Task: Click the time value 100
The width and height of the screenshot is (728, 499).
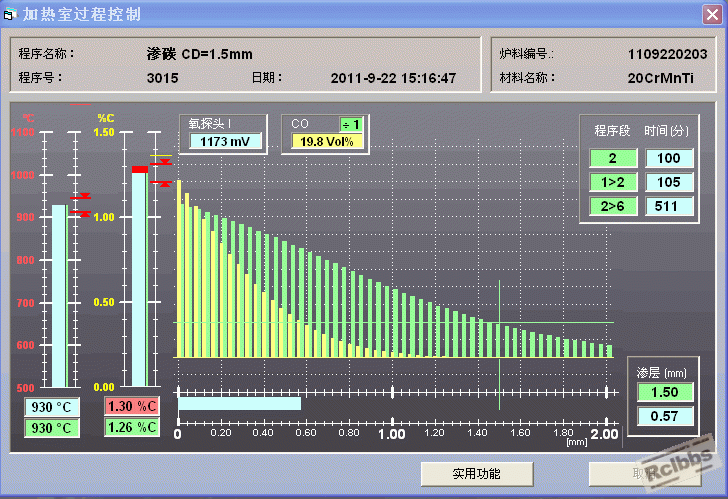Action: [669, 158]
